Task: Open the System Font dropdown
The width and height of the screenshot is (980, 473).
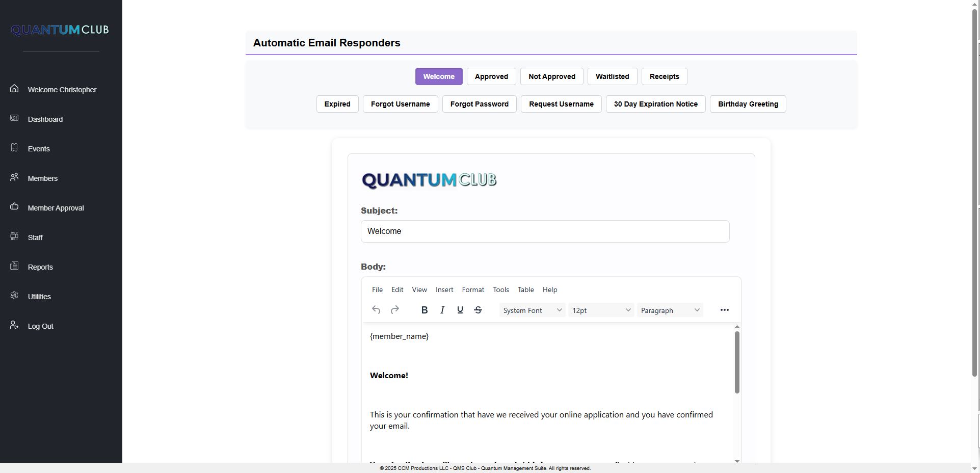Action: 531,310
